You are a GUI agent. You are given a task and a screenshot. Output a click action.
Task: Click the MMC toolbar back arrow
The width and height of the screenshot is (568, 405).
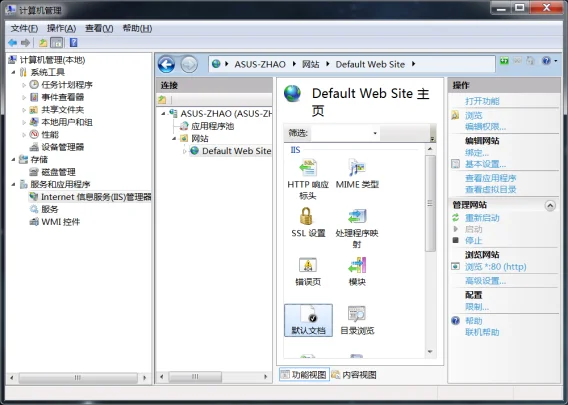point(13,43)
